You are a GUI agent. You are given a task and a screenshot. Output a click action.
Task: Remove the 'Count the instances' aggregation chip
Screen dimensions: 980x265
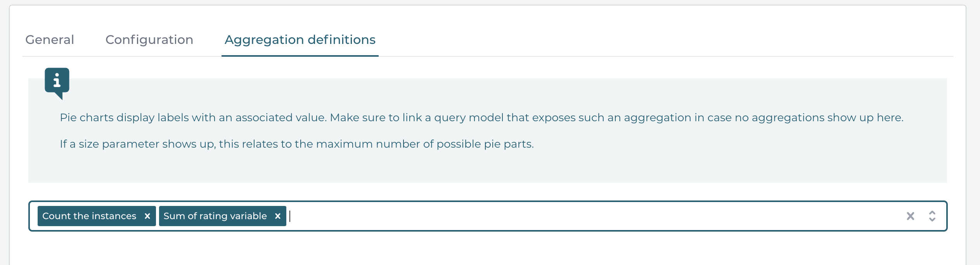pos(147,216)
